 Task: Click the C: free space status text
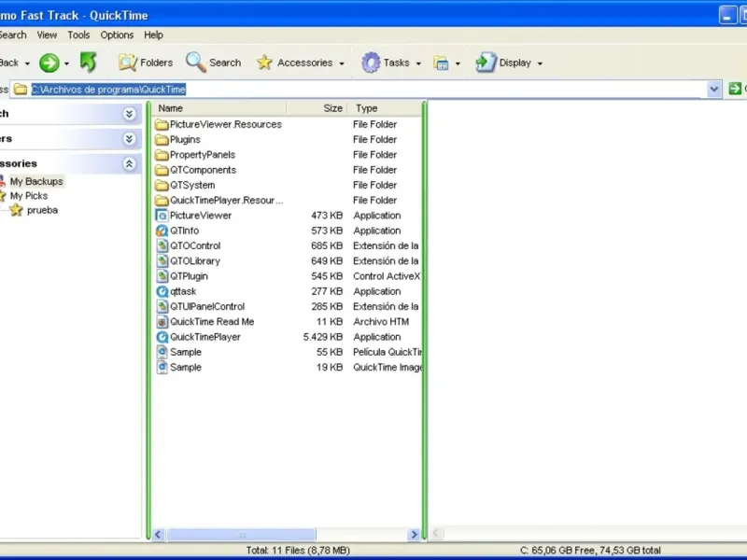tap(590, 551)
